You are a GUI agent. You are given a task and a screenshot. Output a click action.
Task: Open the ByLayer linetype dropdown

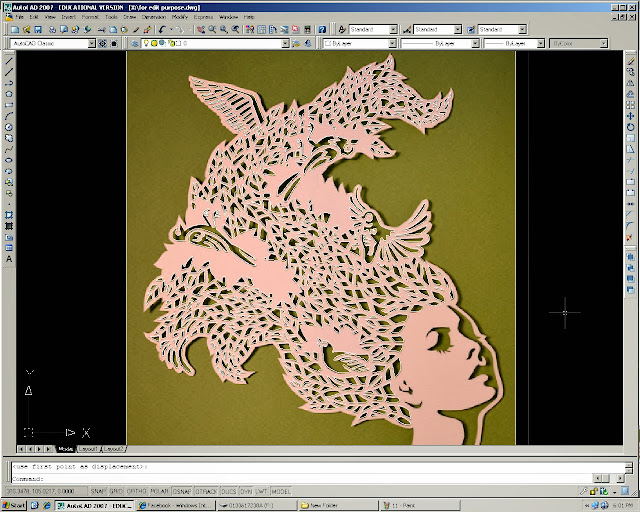(x=476, y=43)
